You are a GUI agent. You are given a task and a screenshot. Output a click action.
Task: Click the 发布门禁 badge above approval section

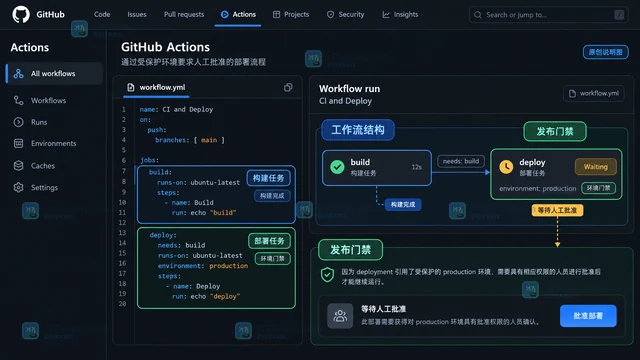tap(351, 250)
